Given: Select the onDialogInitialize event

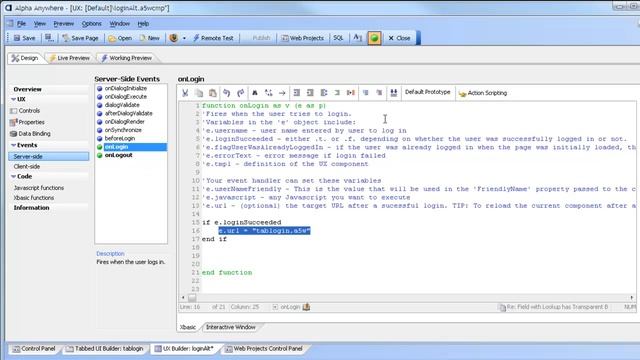Looking at the screenshot, I should point(126,88).
